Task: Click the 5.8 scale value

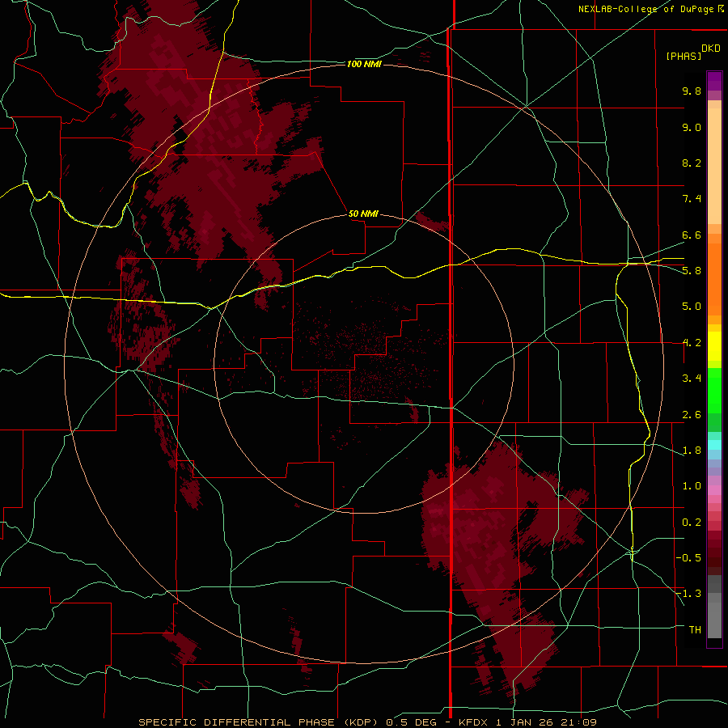Action: point(692,271)
